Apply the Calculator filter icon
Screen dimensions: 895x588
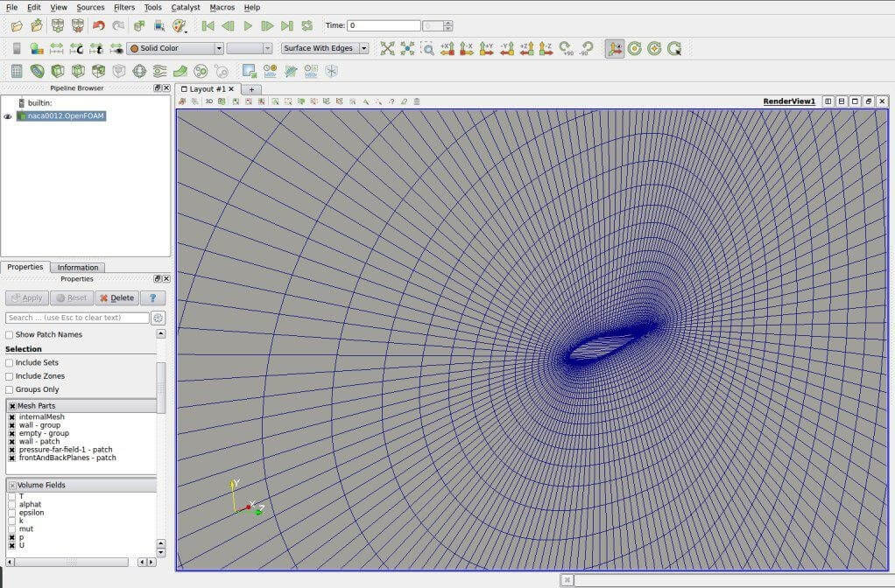(x=17, y=71)
